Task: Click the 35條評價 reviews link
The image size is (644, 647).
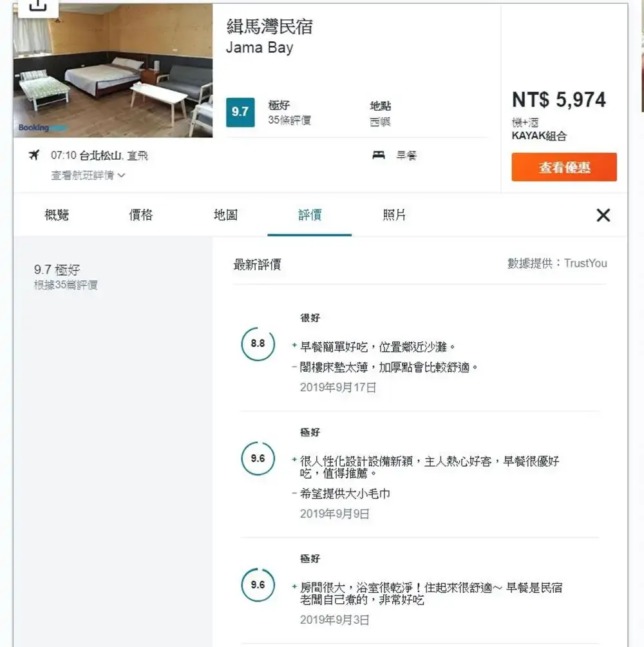Action: [x=289, y=120]
